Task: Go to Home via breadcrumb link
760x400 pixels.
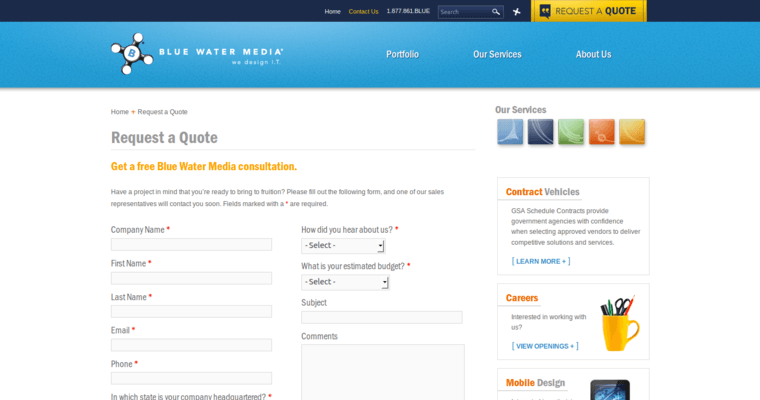Action: (119, 112)
